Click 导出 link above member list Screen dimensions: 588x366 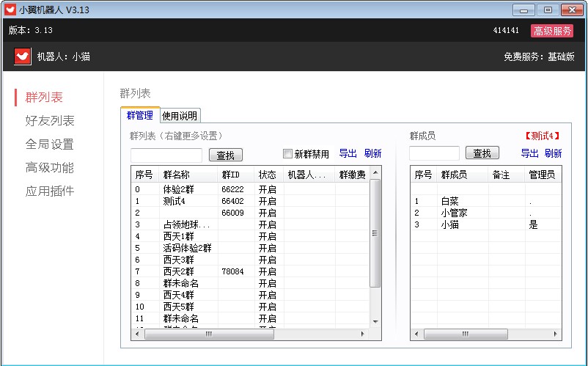529,153
